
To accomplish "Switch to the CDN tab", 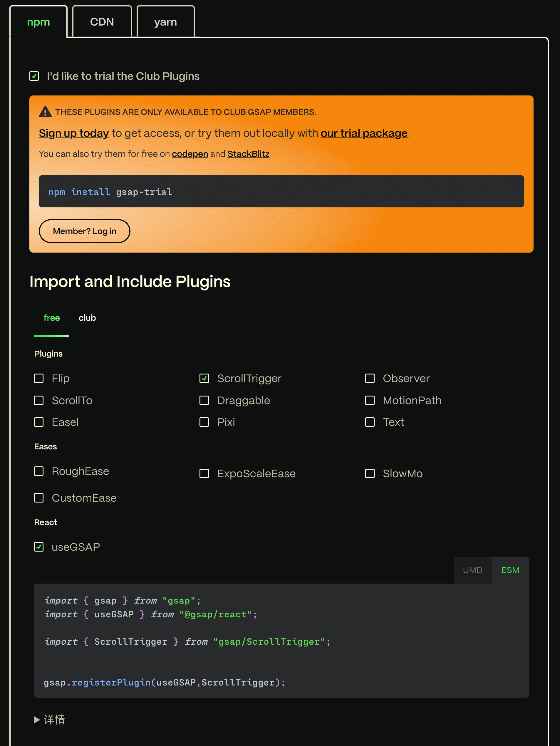I will (102, 21).
